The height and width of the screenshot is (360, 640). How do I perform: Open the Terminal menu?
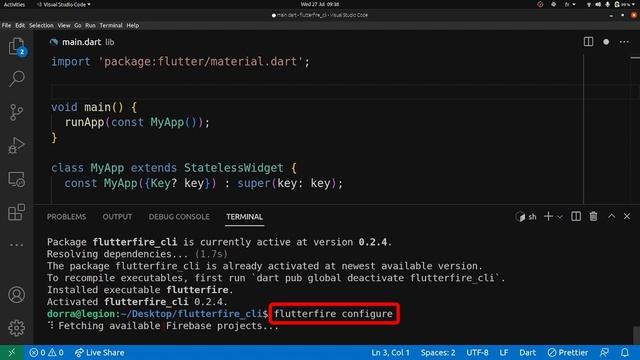coord(111,25)
